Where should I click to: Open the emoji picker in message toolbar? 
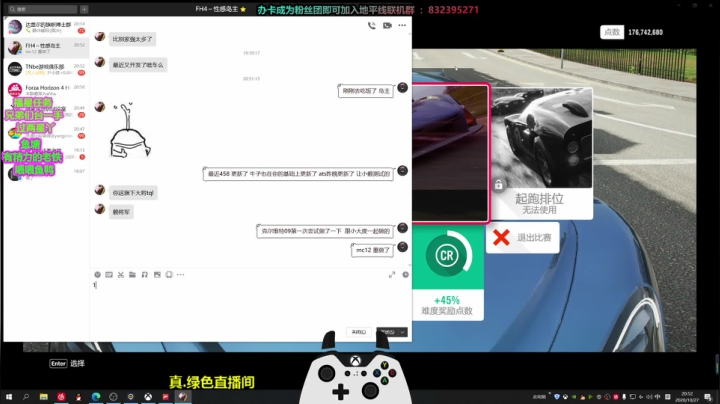pyautogui.click(x=97, y=275)
